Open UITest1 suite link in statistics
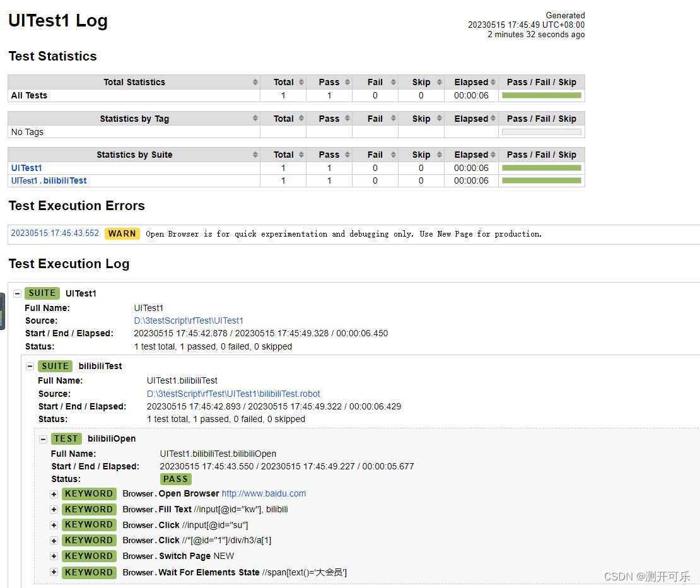 pyautogui.click(x=26, y=168)
